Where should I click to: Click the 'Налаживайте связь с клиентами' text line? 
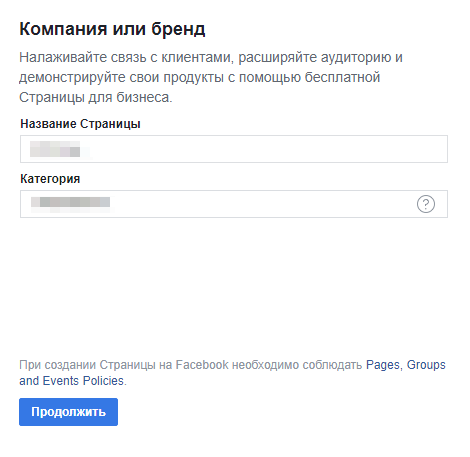click(x=211, y=57)
